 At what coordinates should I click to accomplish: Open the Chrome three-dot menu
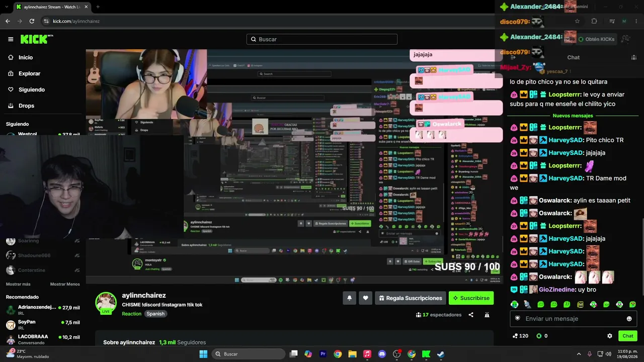click(x=636, y=21)
